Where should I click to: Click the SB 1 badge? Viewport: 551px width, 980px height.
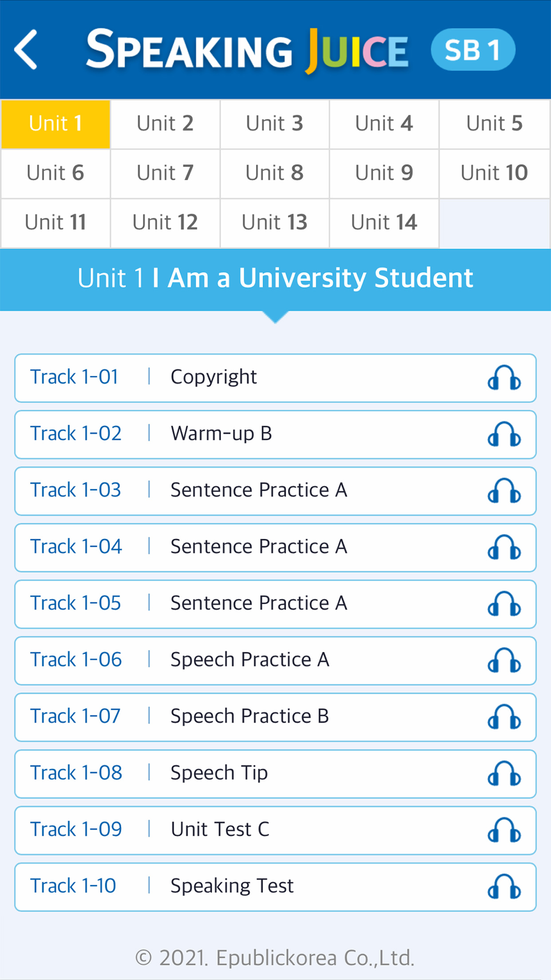[x=473, y=50]
